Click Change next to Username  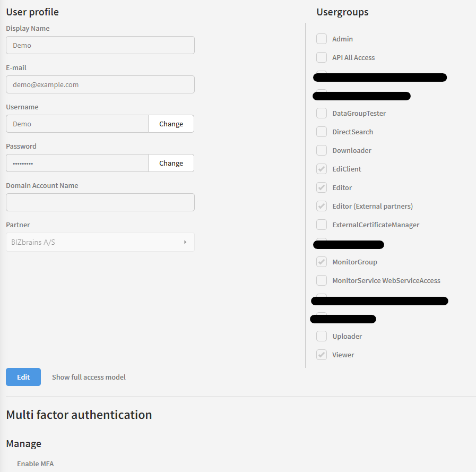171,124
